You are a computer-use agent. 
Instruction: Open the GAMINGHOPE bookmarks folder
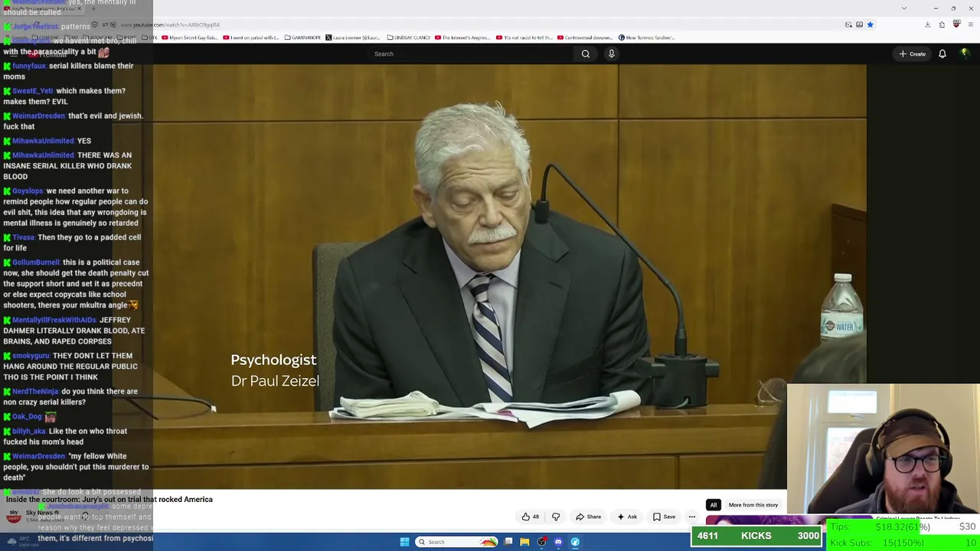(x=303, y=37)
